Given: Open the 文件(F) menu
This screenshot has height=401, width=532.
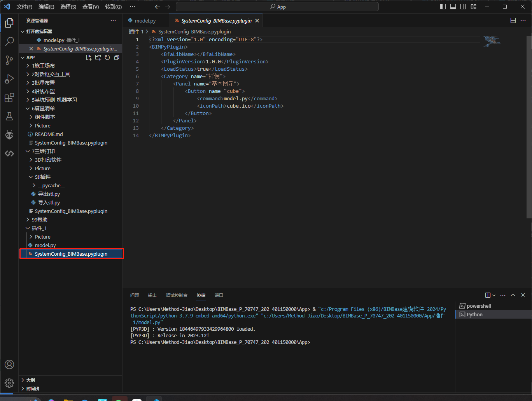Looking at the screenshot, I should tap(24, 7).
